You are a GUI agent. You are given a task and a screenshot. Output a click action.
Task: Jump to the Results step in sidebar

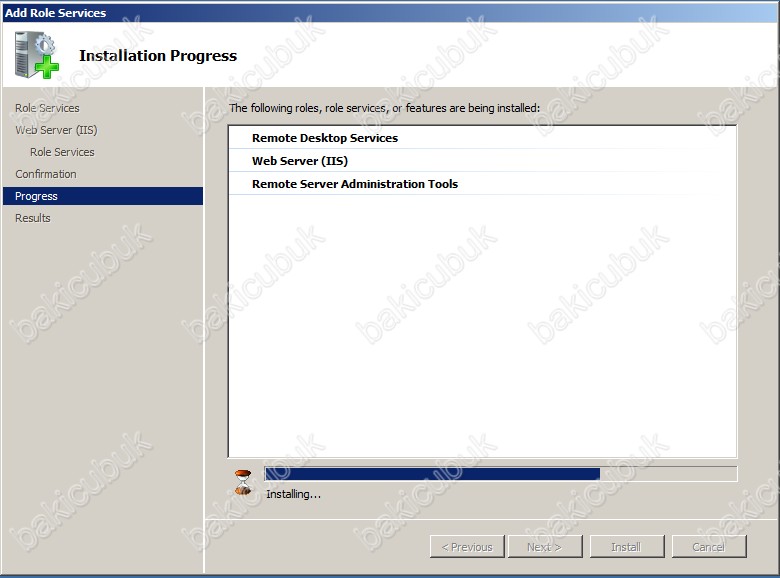coord(33,218)
